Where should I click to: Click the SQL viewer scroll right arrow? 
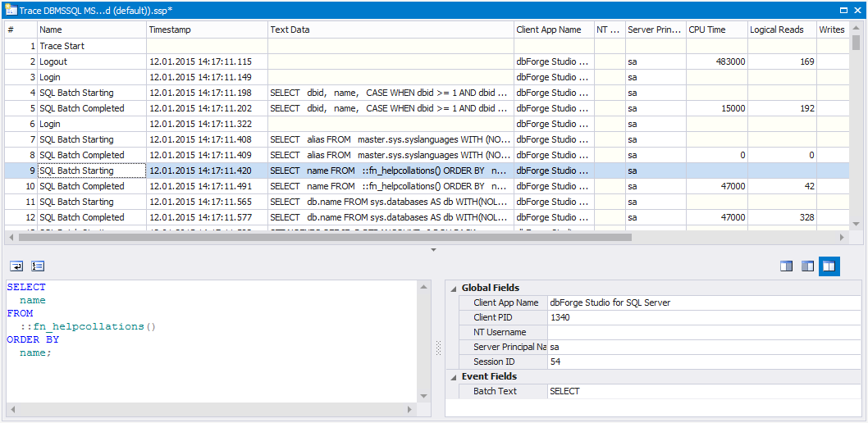pos(409,410)
